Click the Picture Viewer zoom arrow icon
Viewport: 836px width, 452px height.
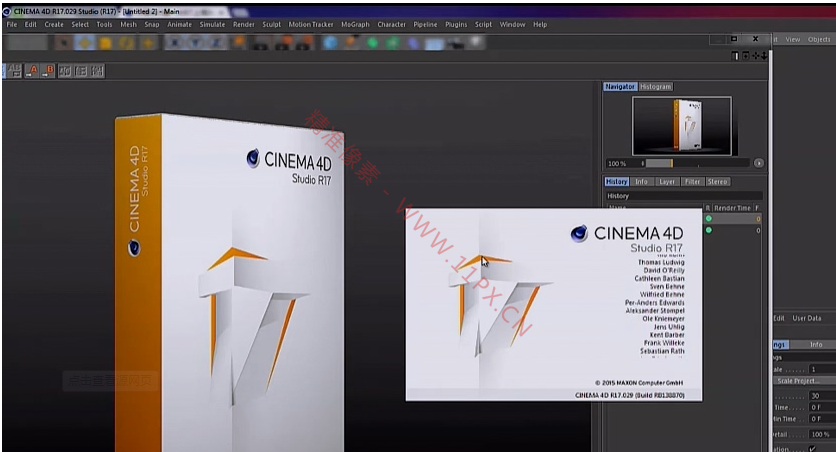pyautogui.click(x=764, y=55)
